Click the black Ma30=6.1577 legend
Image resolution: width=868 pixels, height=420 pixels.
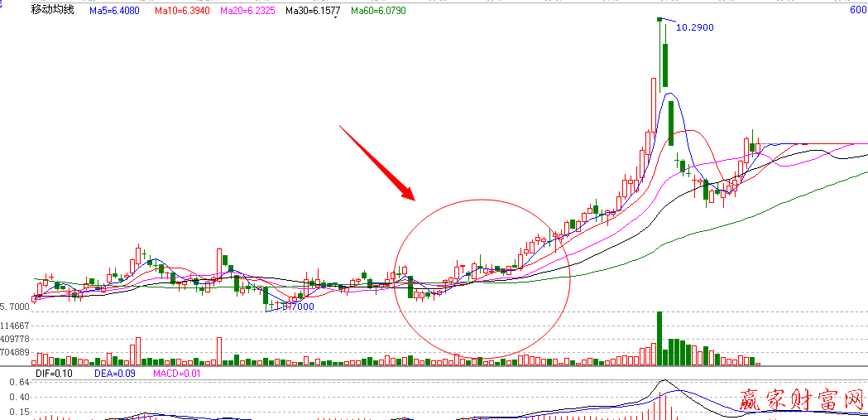(313, 10)
